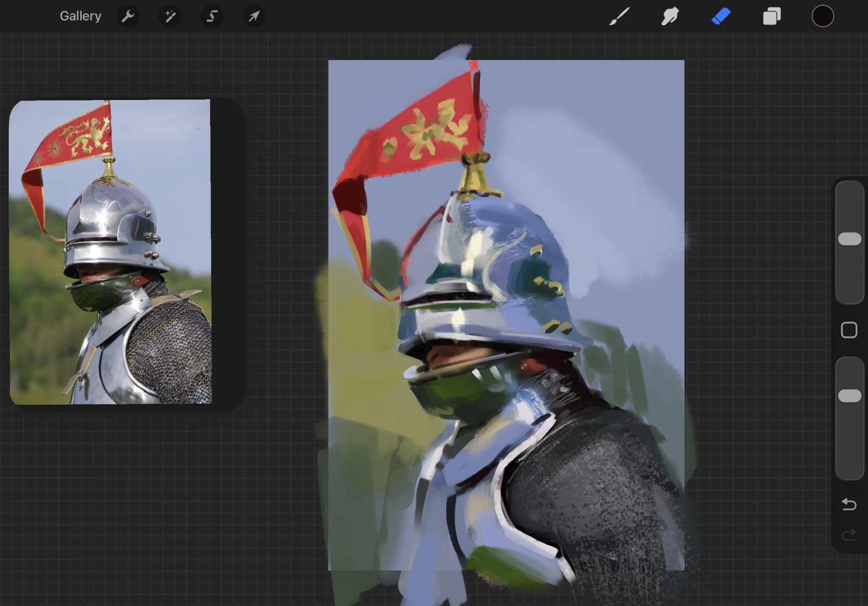
Task: Open the Selection tool
Action: (212, 16)
